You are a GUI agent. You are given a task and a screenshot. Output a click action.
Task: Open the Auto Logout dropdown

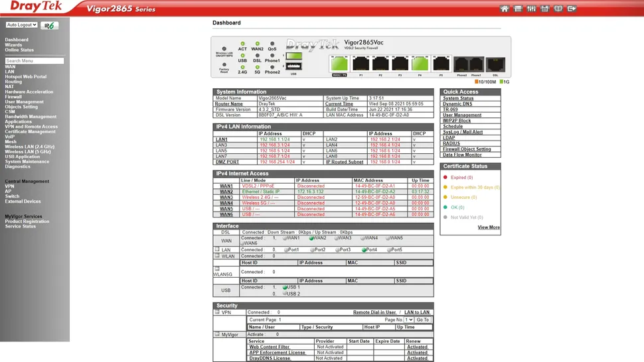(22, 25)
